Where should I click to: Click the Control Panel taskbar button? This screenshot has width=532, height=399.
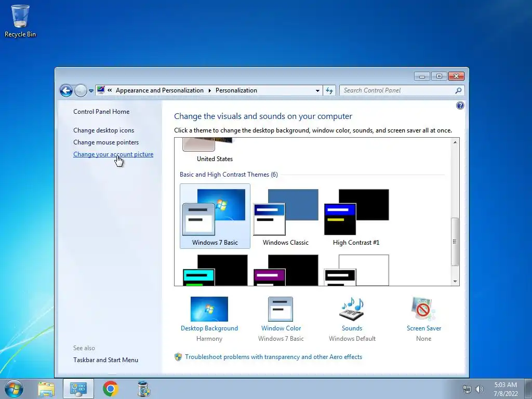pos(78,389)
